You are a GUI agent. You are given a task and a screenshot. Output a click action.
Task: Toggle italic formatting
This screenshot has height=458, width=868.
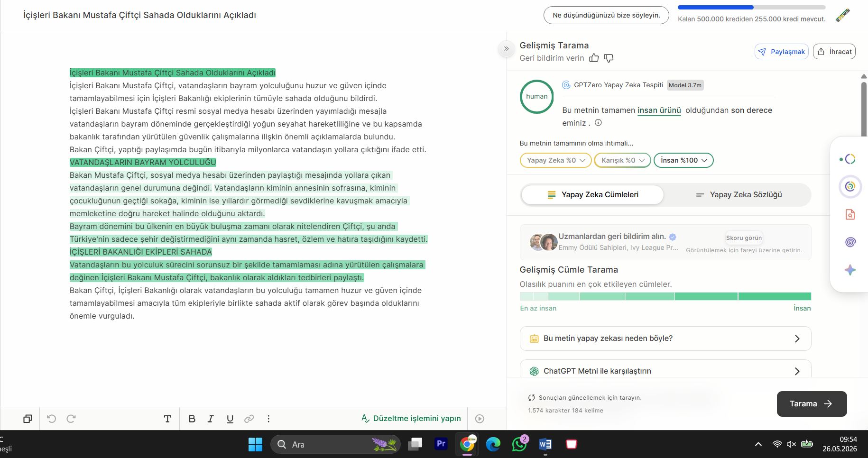[x=211, y=419]
